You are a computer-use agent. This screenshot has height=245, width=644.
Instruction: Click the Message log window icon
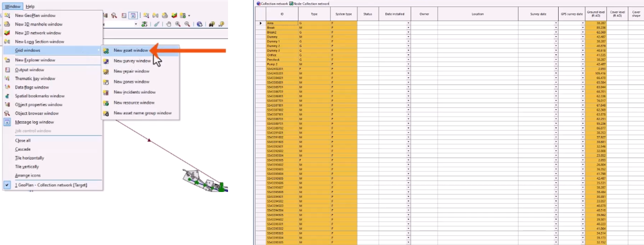(7, 122)
